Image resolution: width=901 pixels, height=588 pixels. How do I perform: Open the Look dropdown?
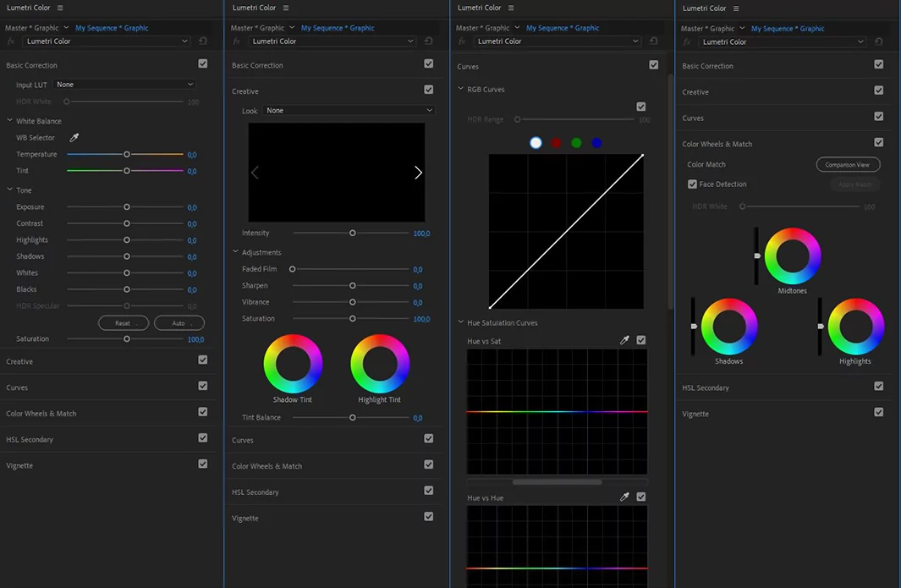pos(349,110)
